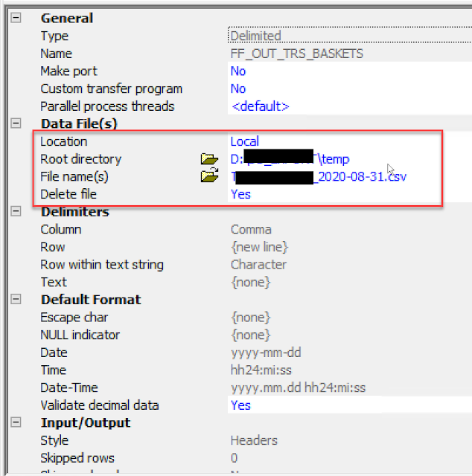The width and height of the screenshot is (472, 476).
Task: Change Make port value No
Action: [238, 71]
